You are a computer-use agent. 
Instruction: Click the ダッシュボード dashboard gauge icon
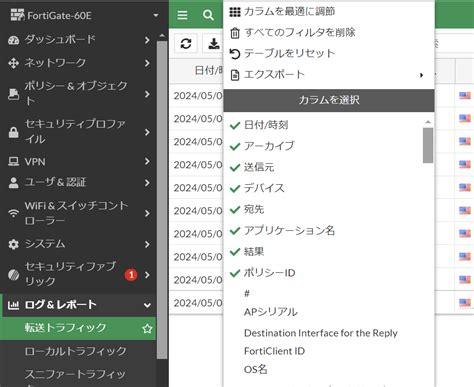14,40
